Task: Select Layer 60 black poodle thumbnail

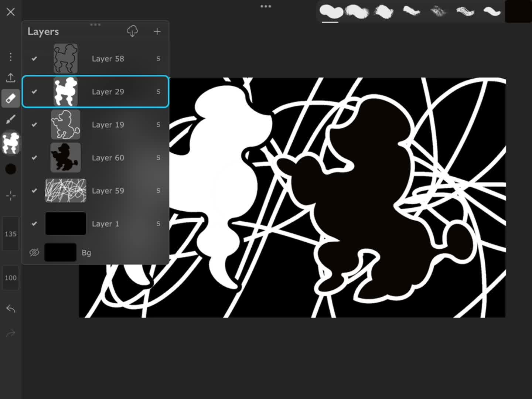Action: [66, 158]
